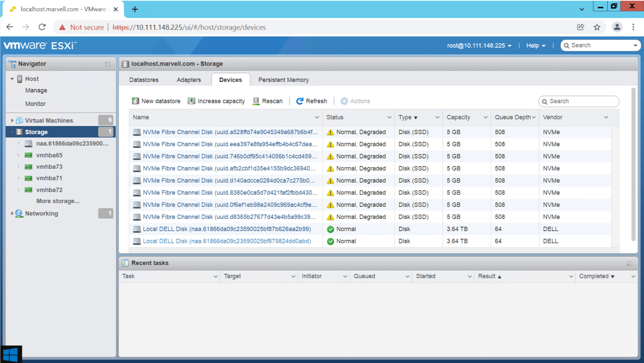
Task: Click the browser share icon
Action: click(580, 27)
